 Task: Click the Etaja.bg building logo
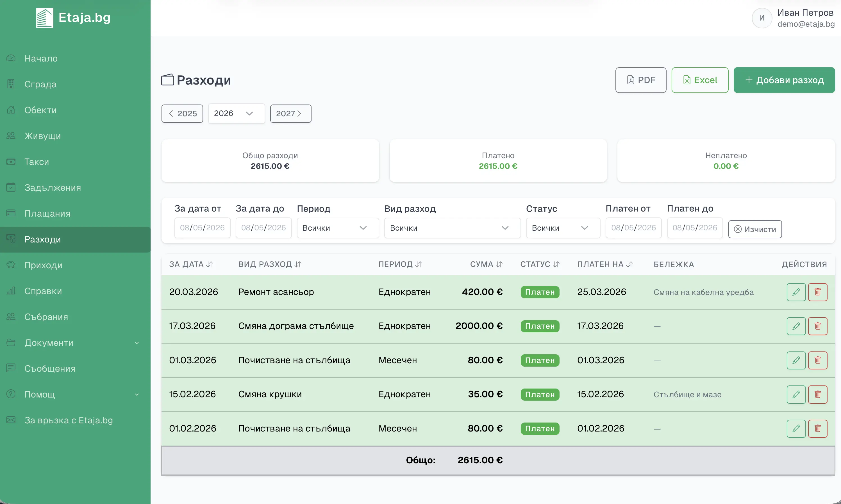coord(44,18)
